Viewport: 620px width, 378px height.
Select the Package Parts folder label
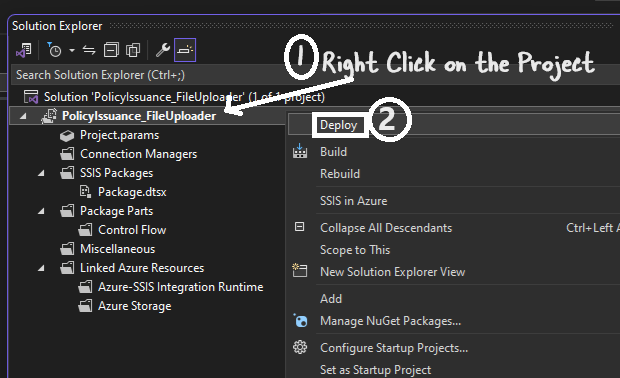tap(116, 211)
